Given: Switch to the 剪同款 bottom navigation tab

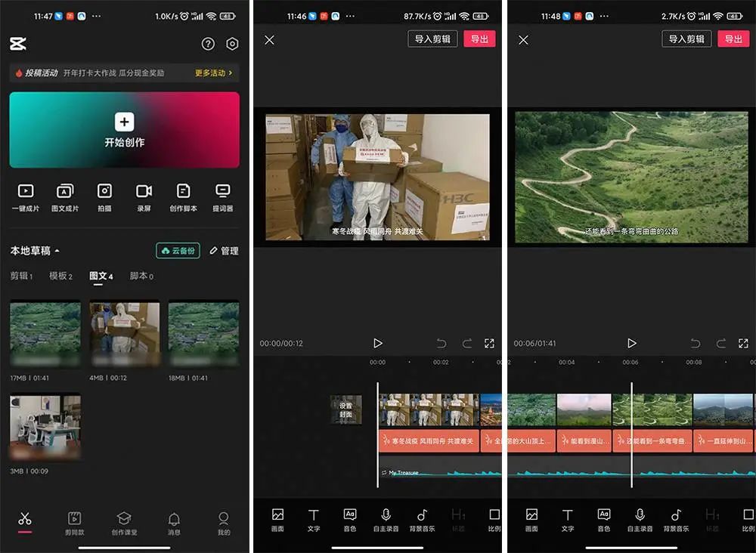Looking at the screenshot, I should tap(74, 522).
